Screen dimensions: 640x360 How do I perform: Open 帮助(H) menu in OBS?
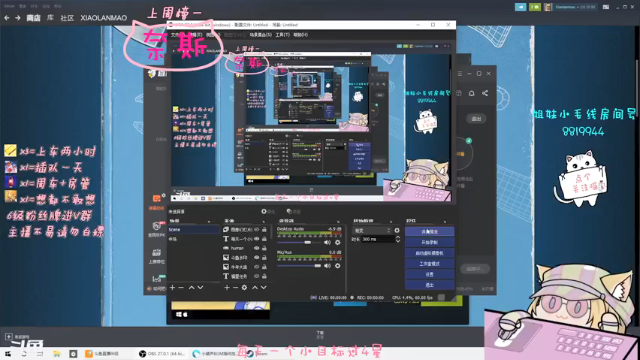(x=301, y=35)
